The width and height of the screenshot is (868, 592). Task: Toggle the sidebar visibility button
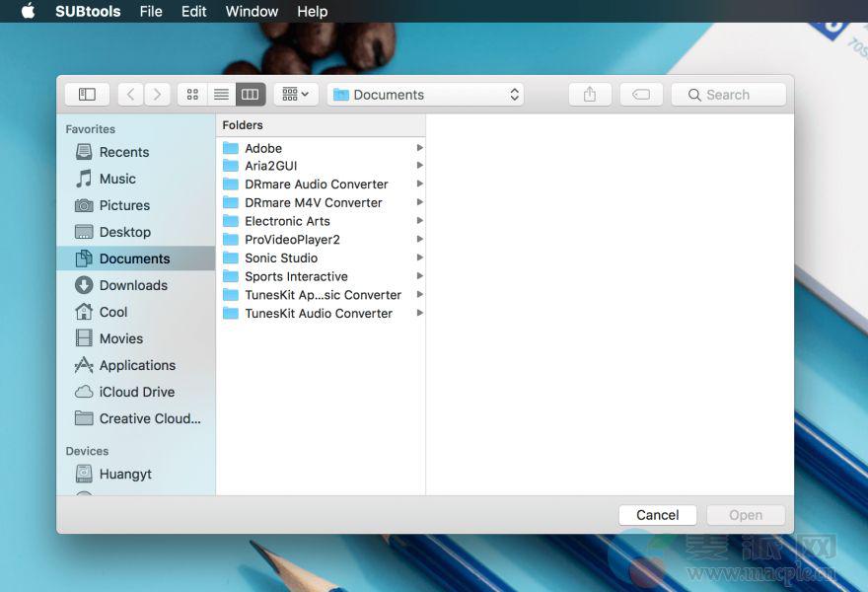87,95
